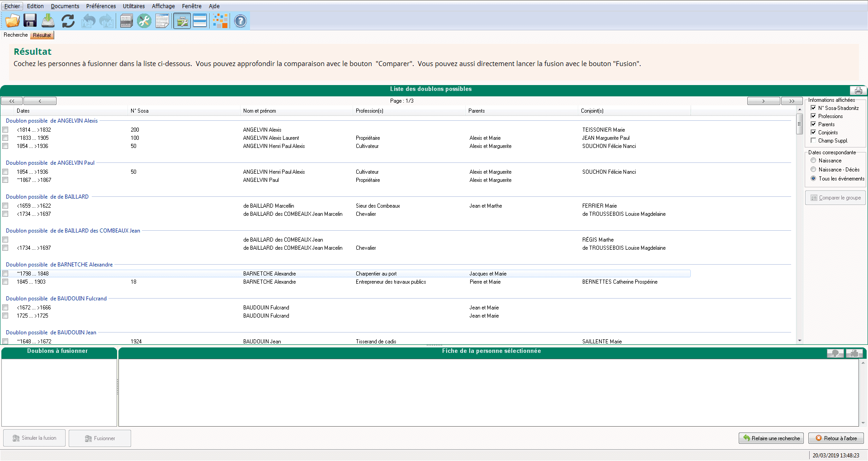868x461 pixels.
Task: Check BARNETCHE Alexandre Entrepreneur row checkbox
Action: pyautogui.click(x=5, y=282)
